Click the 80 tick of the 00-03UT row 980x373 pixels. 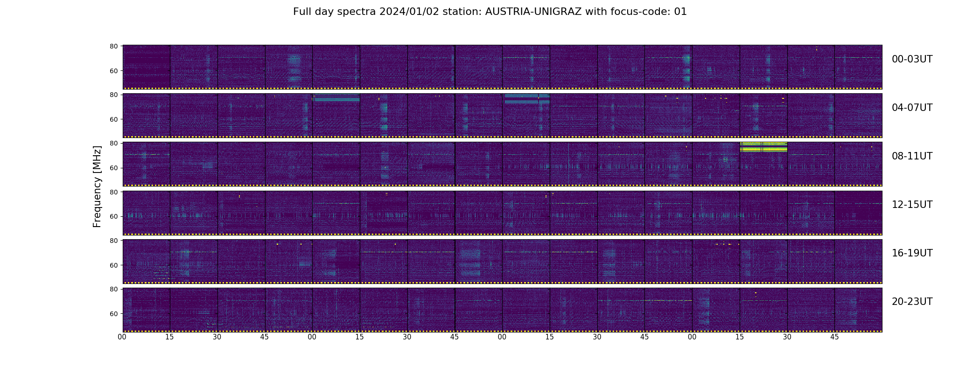tap(113, 46)
